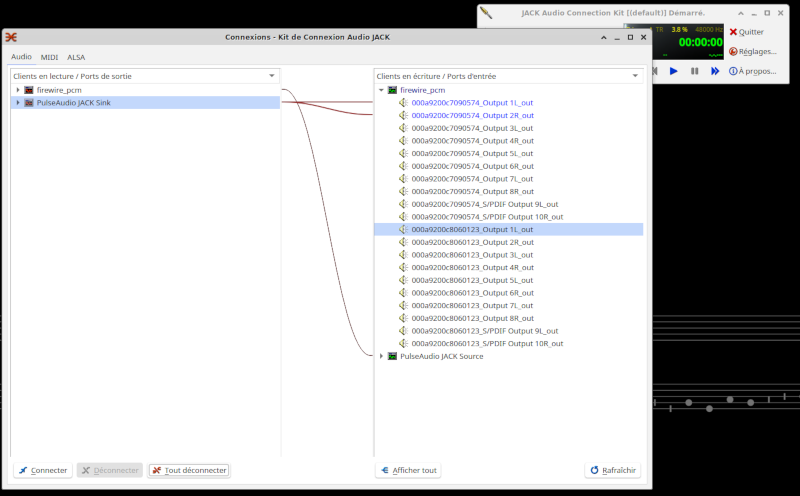Click the firewire_pcm client icon in input list
Screen dimensions: 800x496
pyautogui.click(x=392, y=90)
